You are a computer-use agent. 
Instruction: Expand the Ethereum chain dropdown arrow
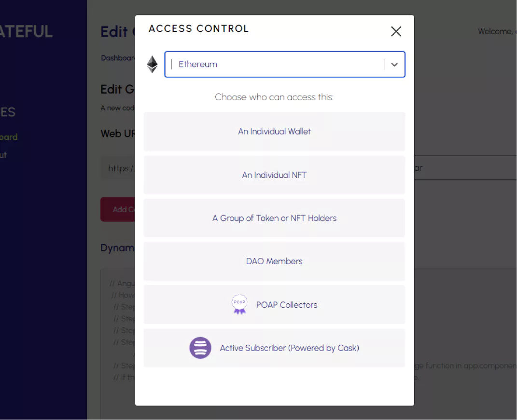pyautogui.click(x=394, y=64)
